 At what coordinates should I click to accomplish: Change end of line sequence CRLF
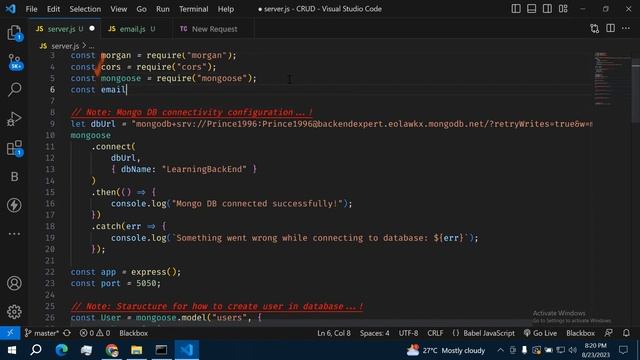coord(435,333)
